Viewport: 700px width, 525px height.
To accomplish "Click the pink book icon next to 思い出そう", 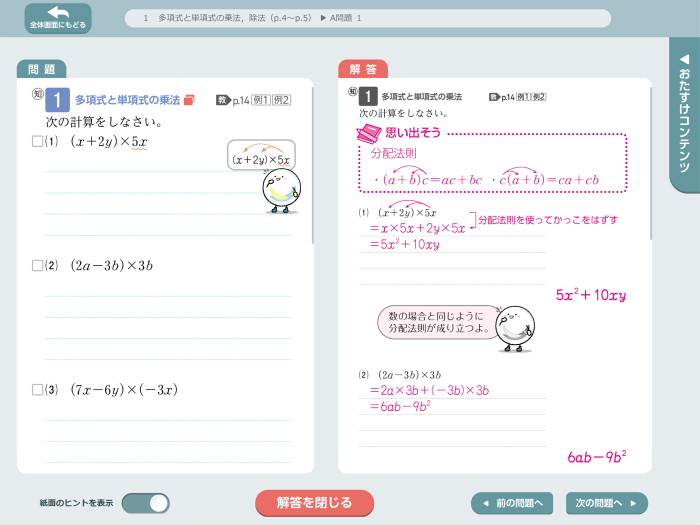I will coord(369,133).
